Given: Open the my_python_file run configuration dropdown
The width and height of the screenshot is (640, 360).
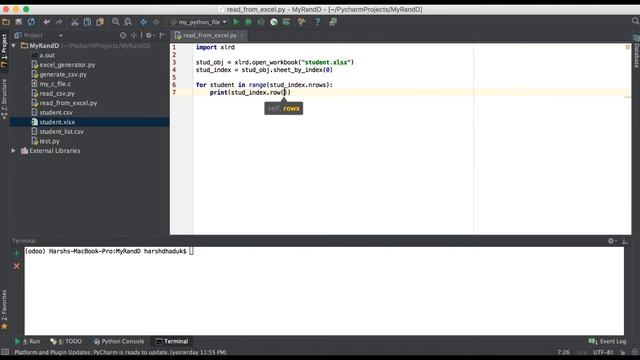Looking at the screenshot, I should click(199, 22).
